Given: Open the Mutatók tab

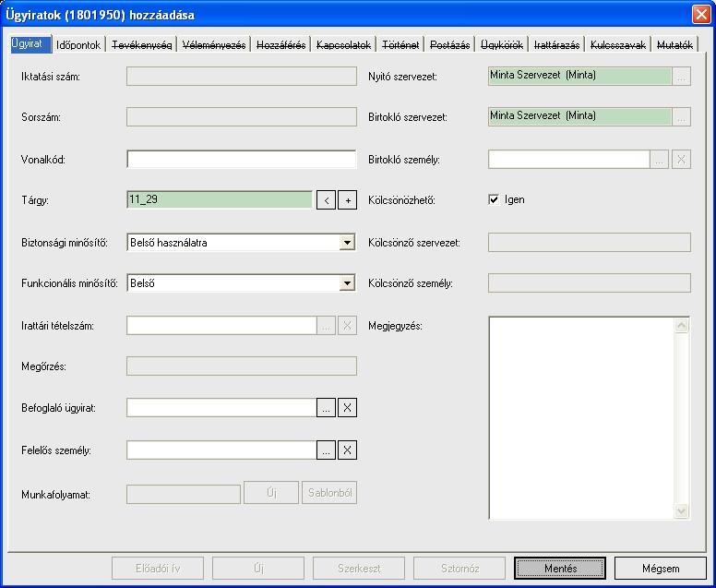Looking at the screenshot, I should click(674, 45).
